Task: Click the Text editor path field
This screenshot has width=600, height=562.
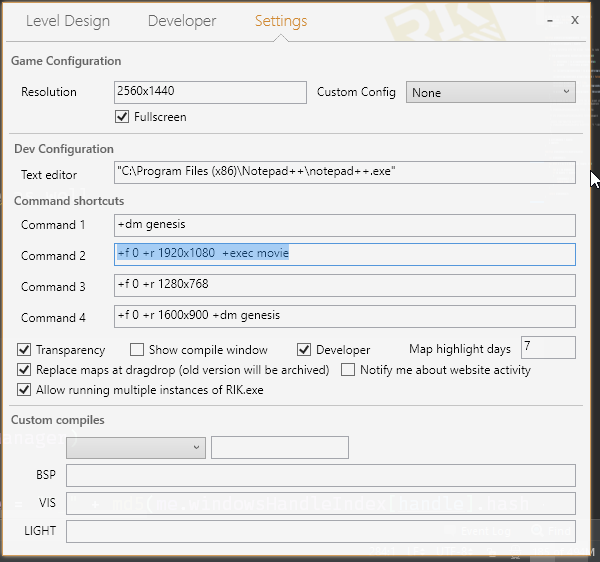Action: coord(345,173)
